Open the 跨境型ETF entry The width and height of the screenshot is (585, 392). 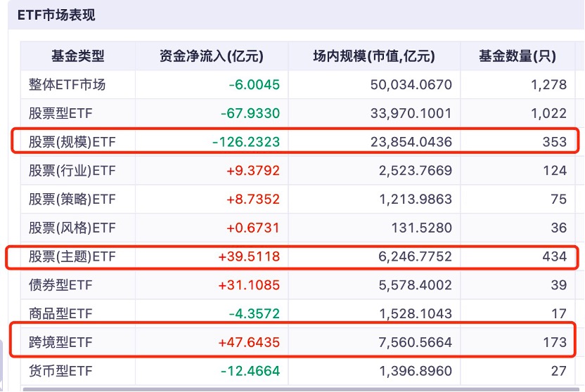[x=60, y=343]
